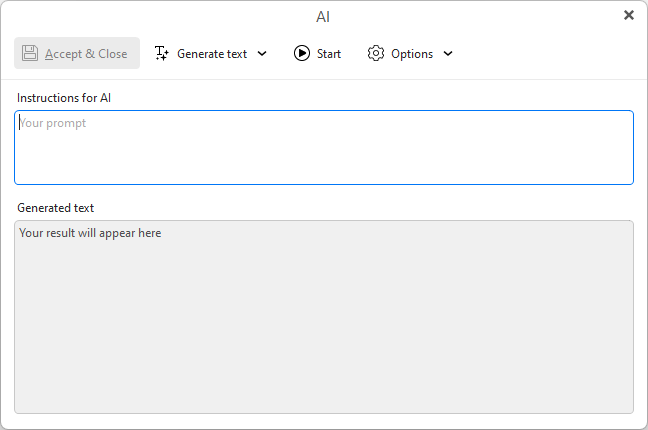
Task: Focus the Instructions for AI prompt box
Action: click(324, 147)
